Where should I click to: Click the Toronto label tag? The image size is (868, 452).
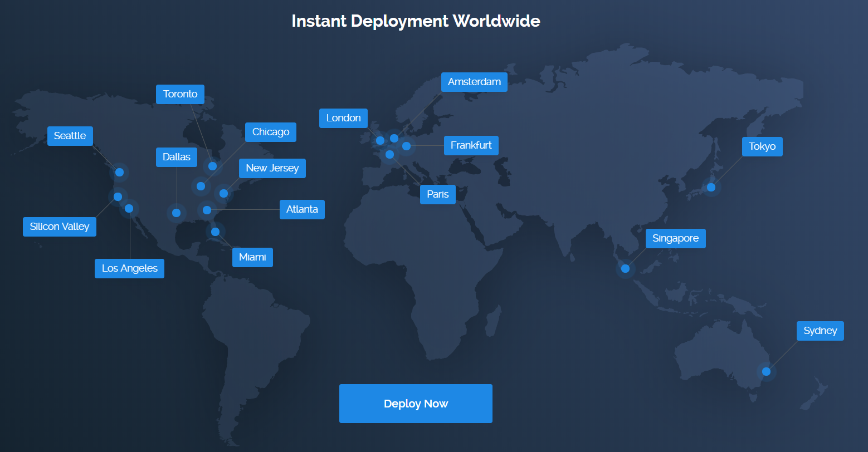click(180, 94)
